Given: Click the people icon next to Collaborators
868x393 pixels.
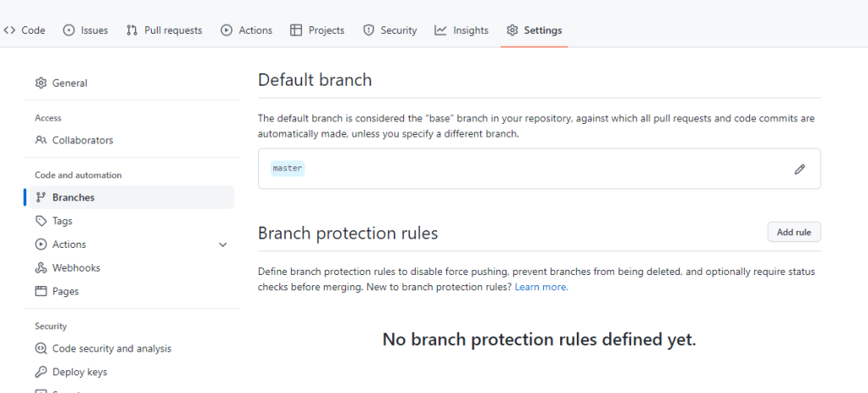Looking at the screenshot, I should [x=41, y=140].
